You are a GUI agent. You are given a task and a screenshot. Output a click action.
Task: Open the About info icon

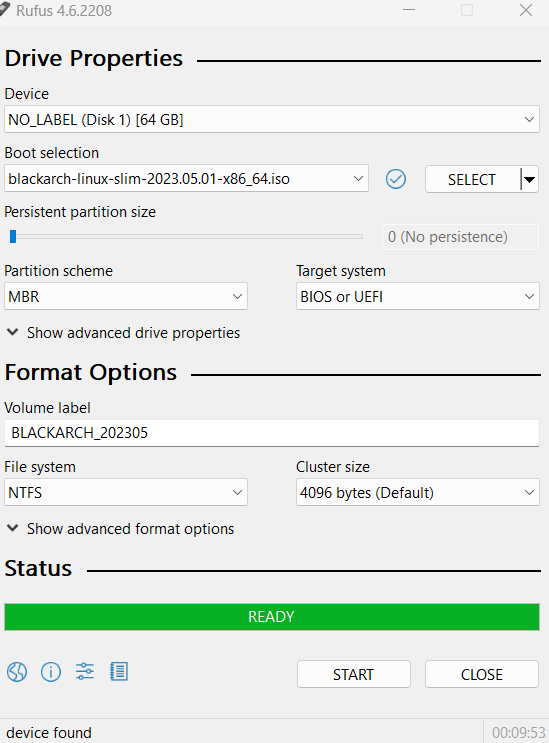[x=51, y=671]
